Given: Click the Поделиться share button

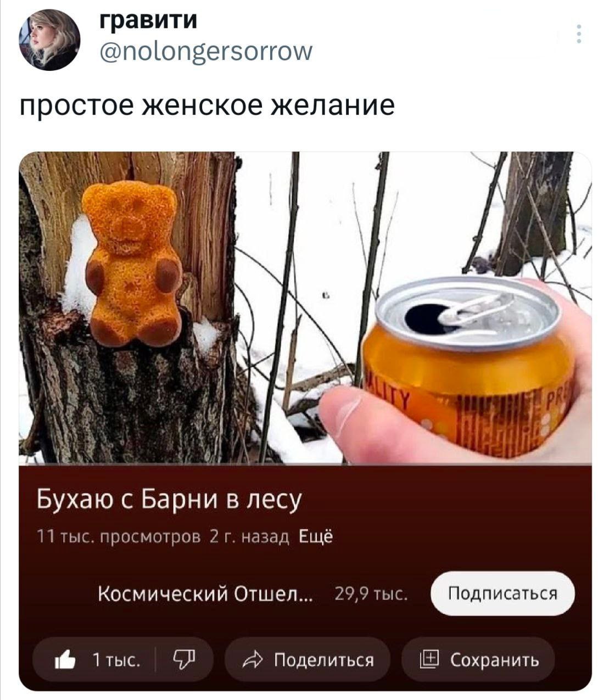Looking at the screenshot, I should coord(307,659).
